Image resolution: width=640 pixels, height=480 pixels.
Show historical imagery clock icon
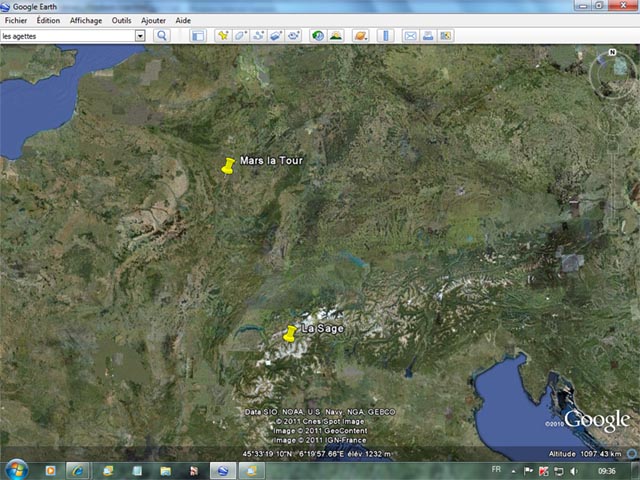(318, 36)
